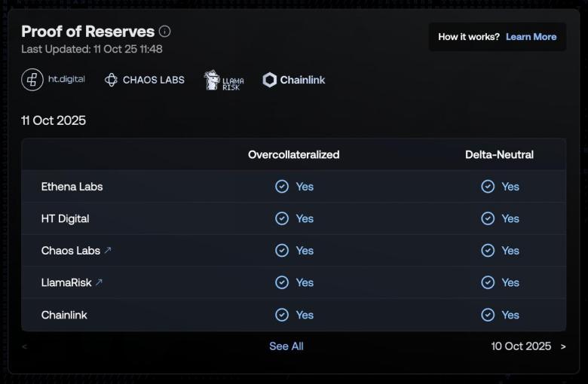Click LlamaRisk Overcollateralized check mark
588x384 pixels.
[282, 283]
